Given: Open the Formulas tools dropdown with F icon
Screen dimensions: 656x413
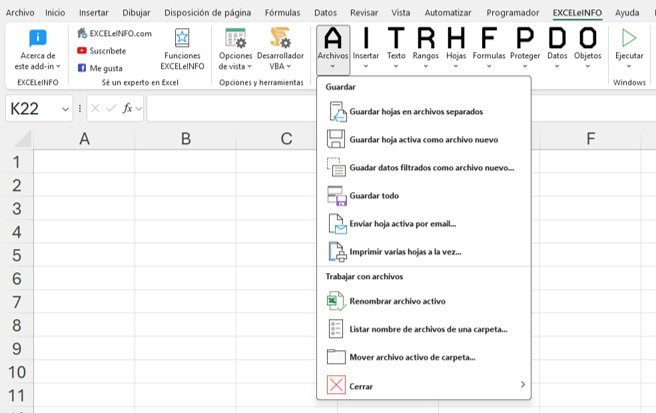Looking at the screenshot, I should point(489,49).
